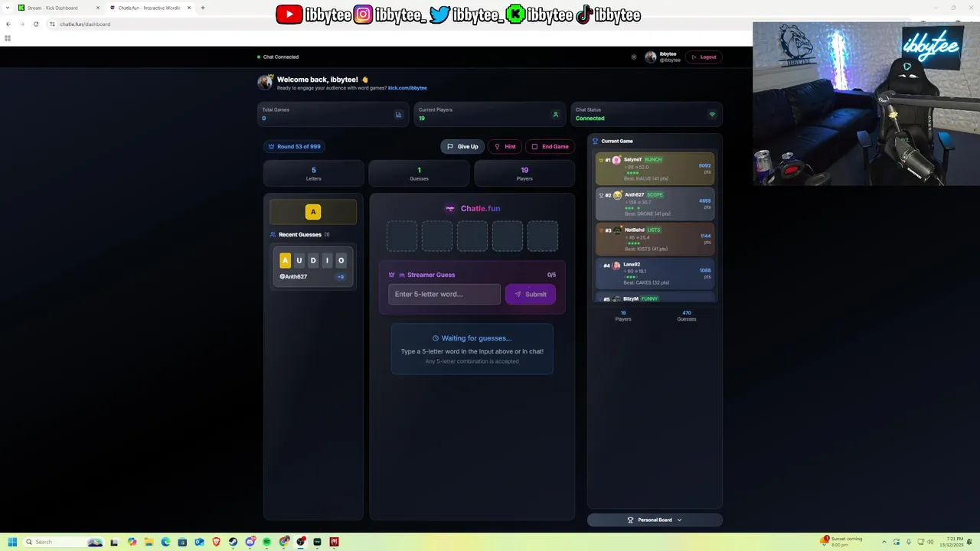Click the Streamer Guess crown icon
Screen dimensions: 980x551
coord(391,275)
